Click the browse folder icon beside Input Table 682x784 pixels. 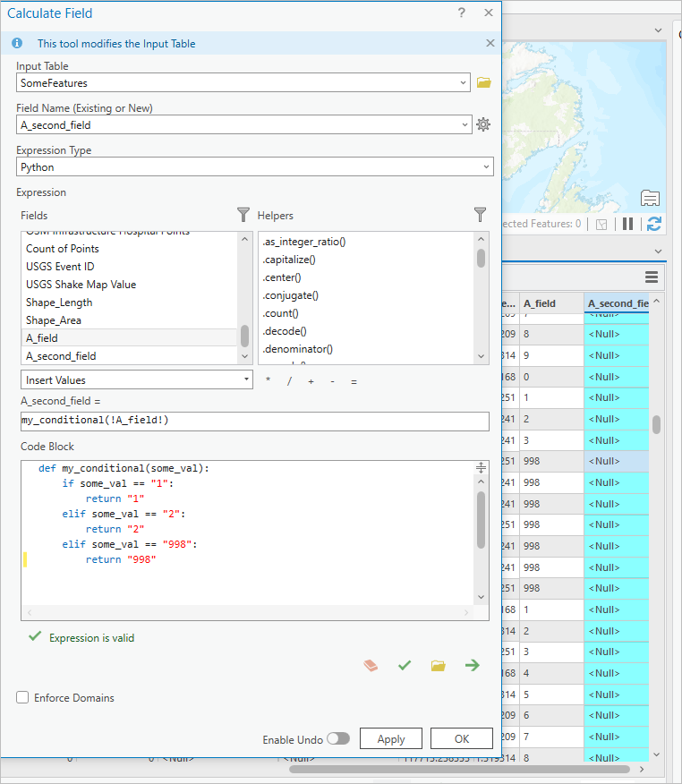pyautogui.click(x=484, y=82)
